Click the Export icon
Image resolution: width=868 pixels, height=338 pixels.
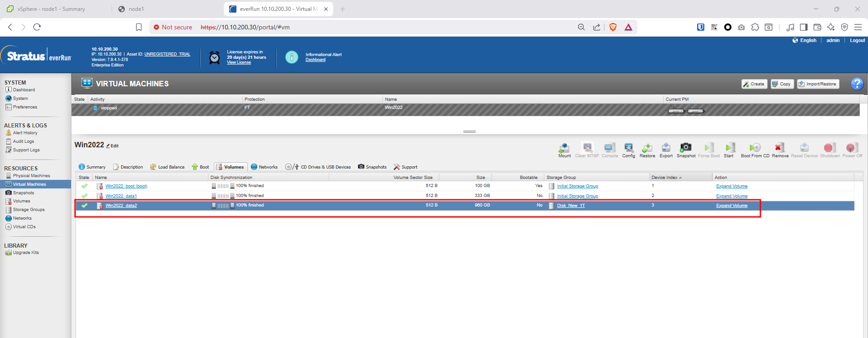pos(666,148)
